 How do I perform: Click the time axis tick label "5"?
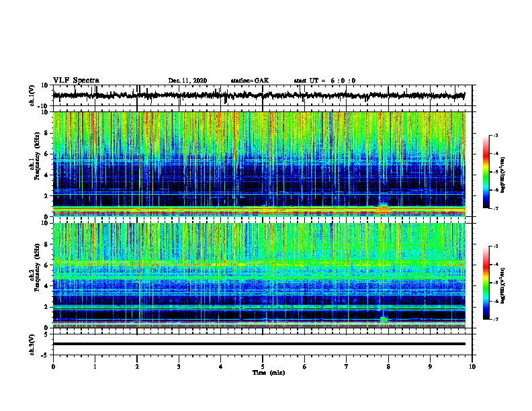pos(263,367)
